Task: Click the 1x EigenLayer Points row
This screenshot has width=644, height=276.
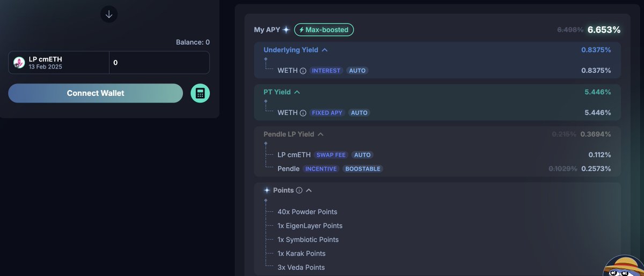Action: [x=310, y=226]
